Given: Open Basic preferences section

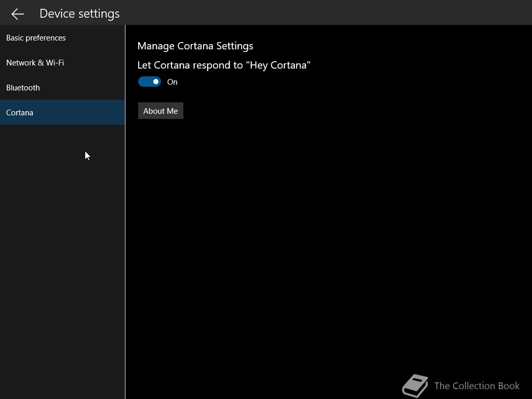Looking at the screenshot, I should point(62,37).
